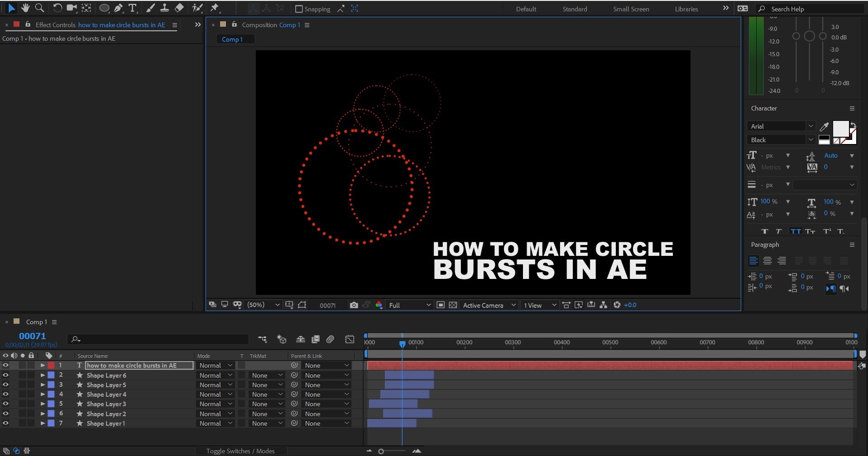Select the Rotation tool
This screenshot has height=456, width=868.
click(x=57, y=8)
